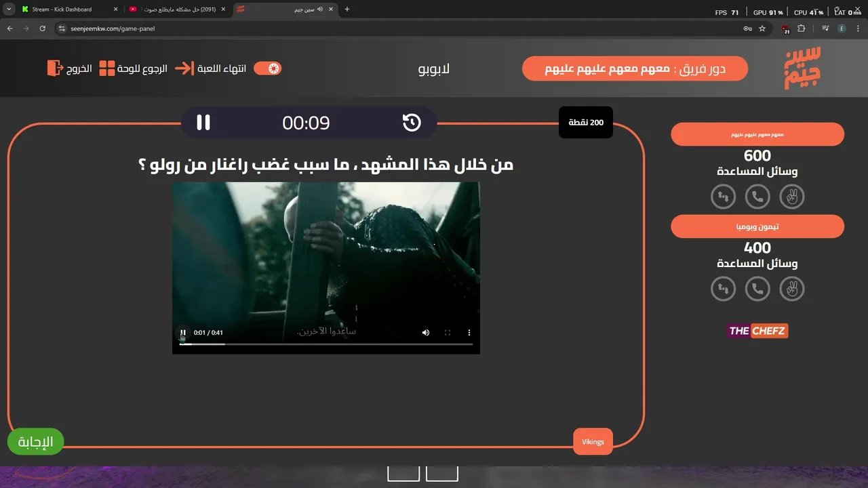This screenshot has height=488, width=868.
Task: Toggle the orange switch in the header
Action: click(267, 68)
